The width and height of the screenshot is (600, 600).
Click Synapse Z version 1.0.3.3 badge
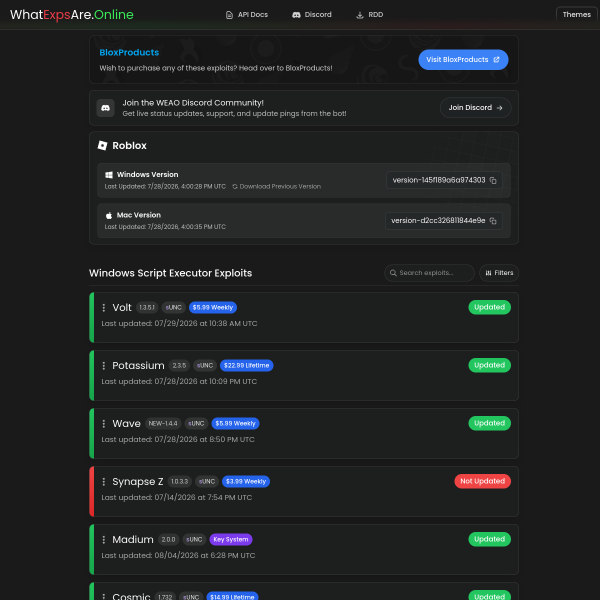(179, 481)
